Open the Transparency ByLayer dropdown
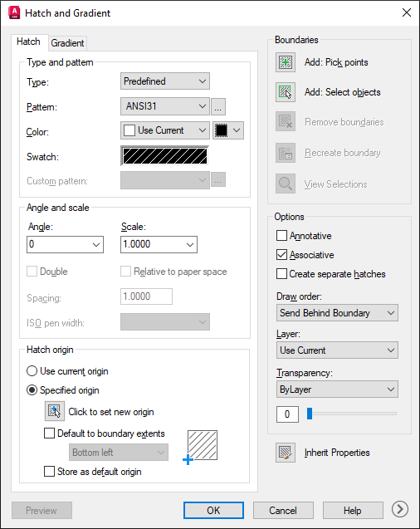Image resolution: width=420 pixels, height=529 pixels. (x=337, y=389)
